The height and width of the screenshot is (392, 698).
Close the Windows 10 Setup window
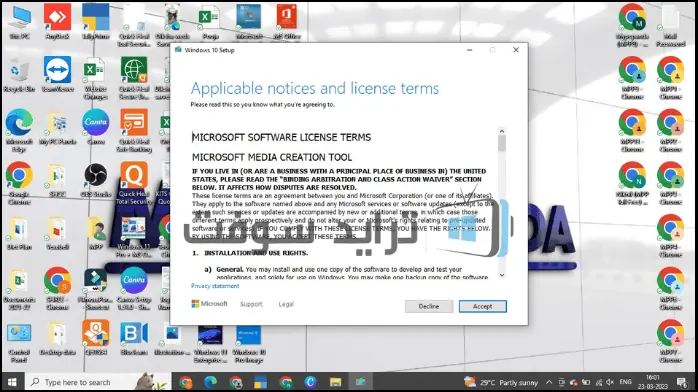[516, 50]
